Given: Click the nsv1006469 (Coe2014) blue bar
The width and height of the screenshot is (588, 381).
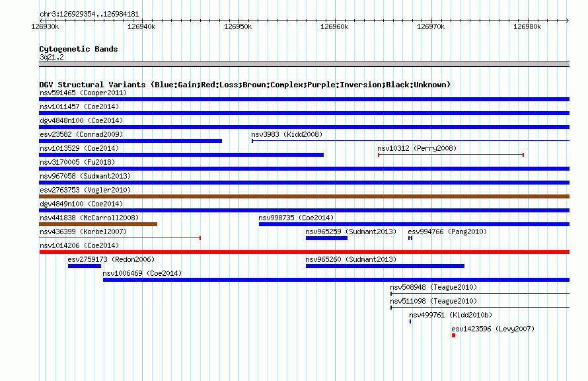Looking at the screenshot, I should click(x=336, y=280).
